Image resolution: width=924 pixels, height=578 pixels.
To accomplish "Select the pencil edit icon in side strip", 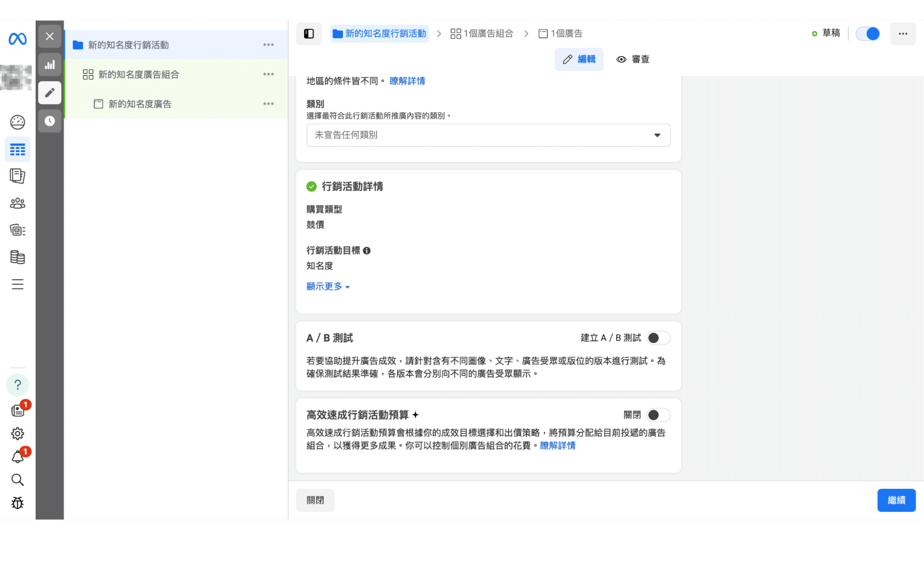I will point(49,93).
